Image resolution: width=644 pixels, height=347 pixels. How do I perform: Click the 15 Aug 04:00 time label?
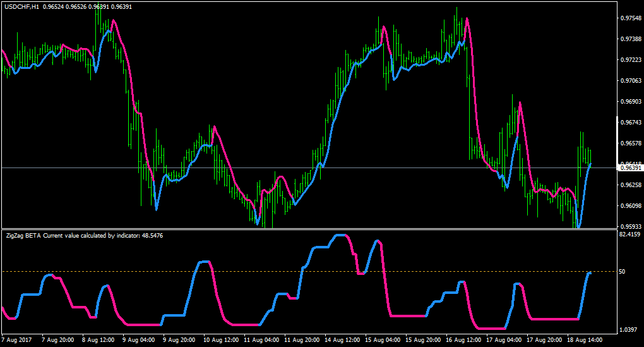click(383, 340)
